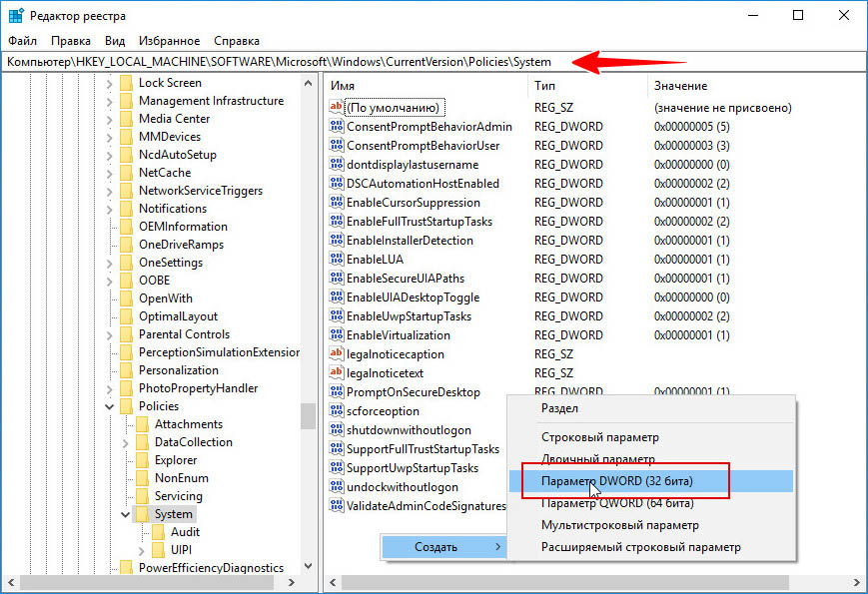868x594 pixels.
Task: Expand the Notifications tree node
Action: (x=110, y=209)
